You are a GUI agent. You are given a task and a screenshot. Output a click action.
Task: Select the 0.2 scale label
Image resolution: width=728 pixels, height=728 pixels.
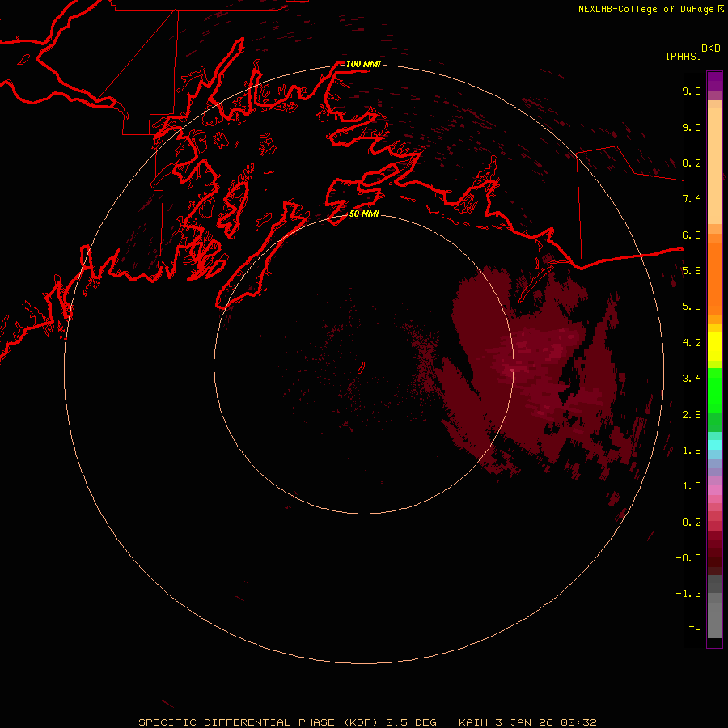point(692,523)
